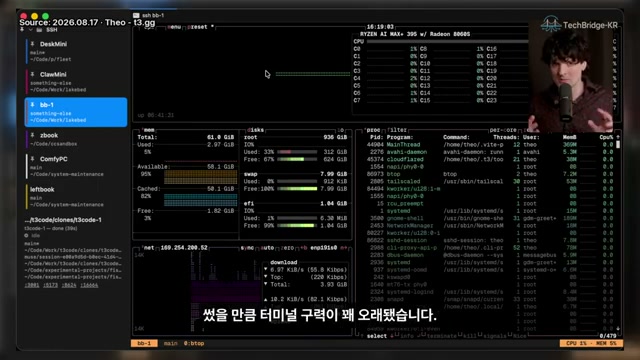Click the io toggle in disks box

tap(341, 130)
